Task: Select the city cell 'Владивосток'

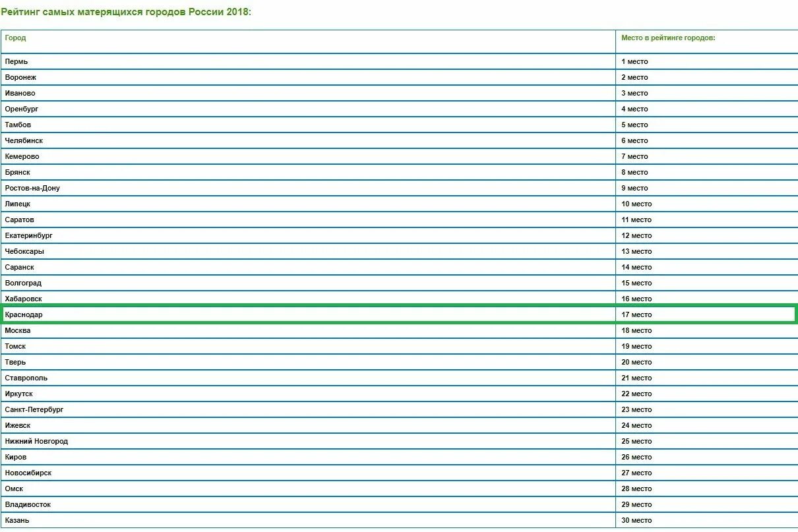Action: pos(308,504)
